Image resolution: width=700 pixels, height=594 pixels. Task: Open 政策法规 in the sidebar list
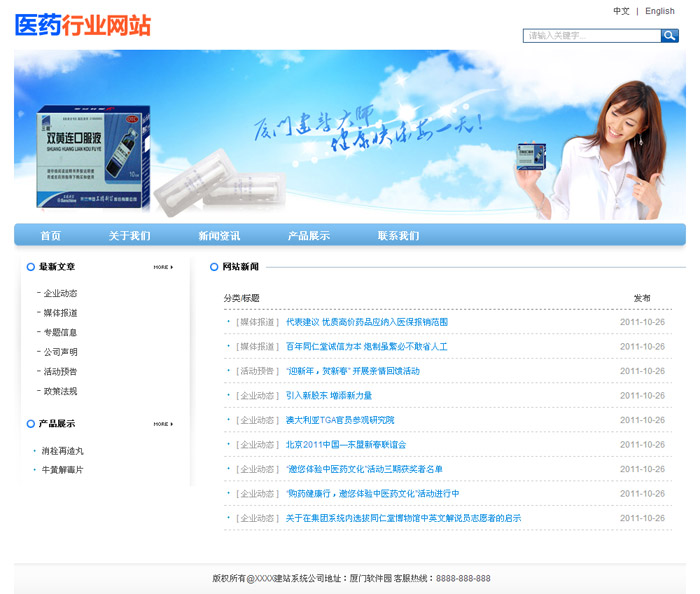tap(60, 391)
